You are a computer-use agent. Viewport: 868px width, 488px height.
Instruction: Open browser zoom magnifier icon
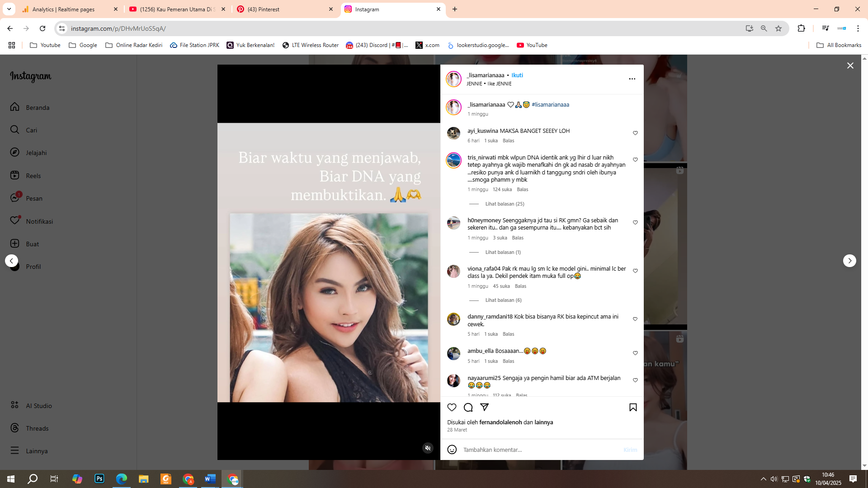764,28
